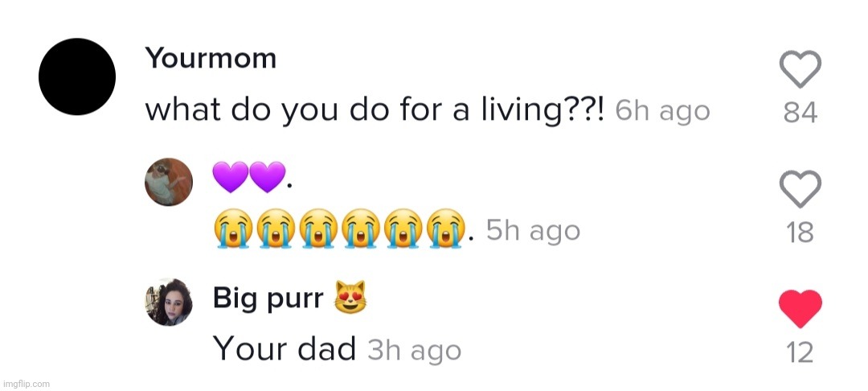Screen dimensions: 868x391
Task: View Big purr's profile photo
Action: point(169,303)
